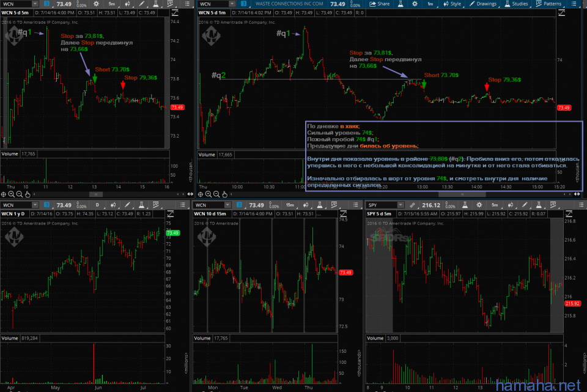Open the patterns icon in WCN 5m panel
The height and width of the screenshot is (392, 587).
coord(170,4)
